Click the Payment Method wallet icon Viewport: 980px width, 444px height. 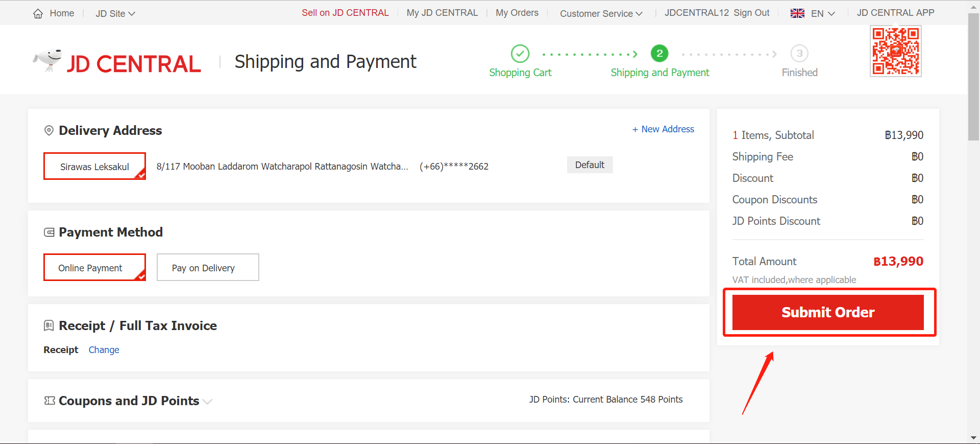coord(49,232)
